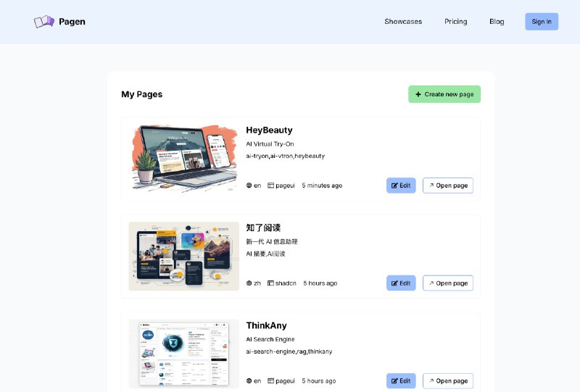Open the ThinkAny thumbnail image
The width and height of the screenshot is (580, 392).
tap(184, 354)
